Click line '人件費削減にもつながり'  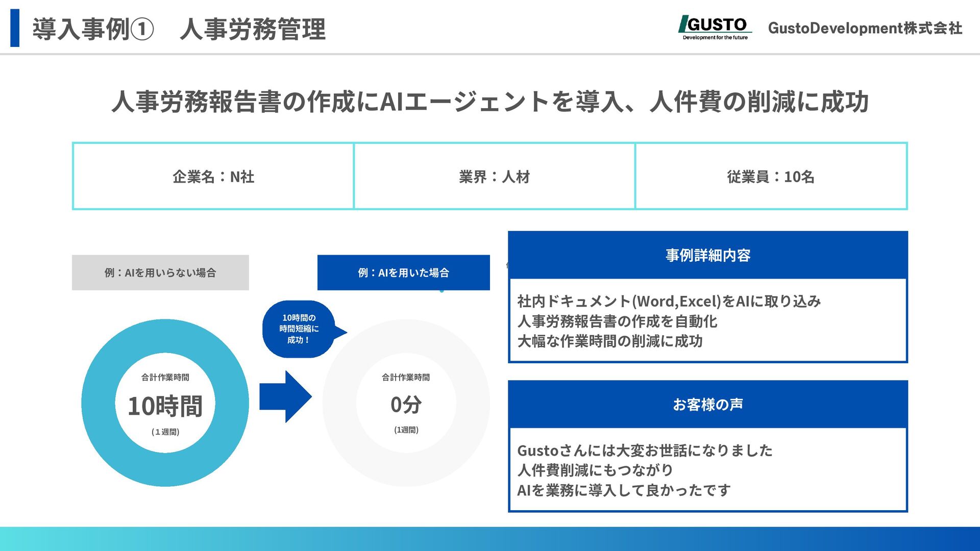tap(595, 470)
